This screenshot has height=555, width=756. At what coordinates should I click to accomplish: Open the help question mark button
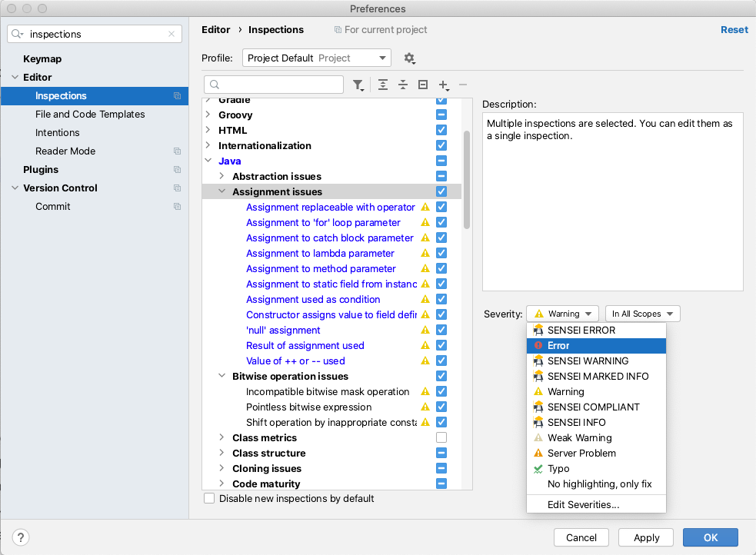point(21,537)
